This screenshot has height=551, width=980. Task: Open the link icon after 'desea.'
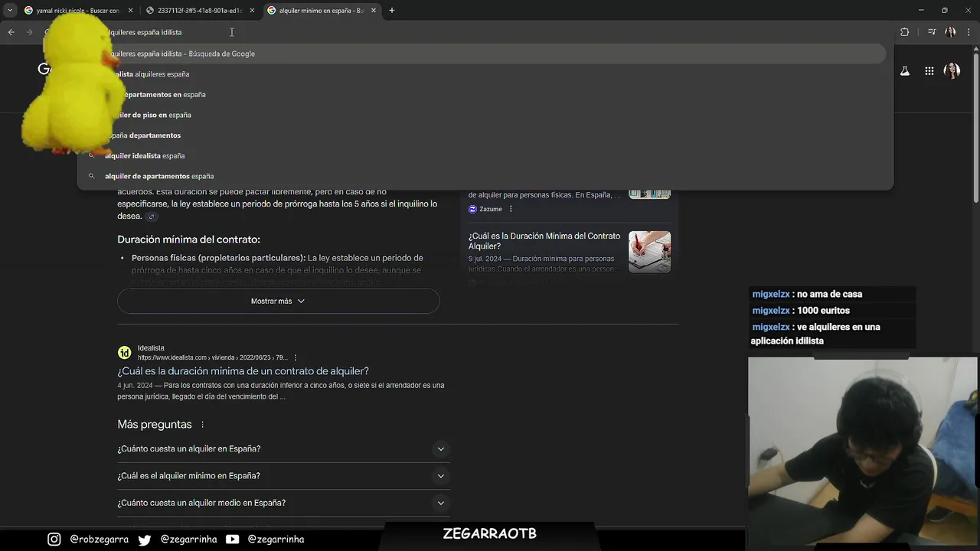coord(152,217)
